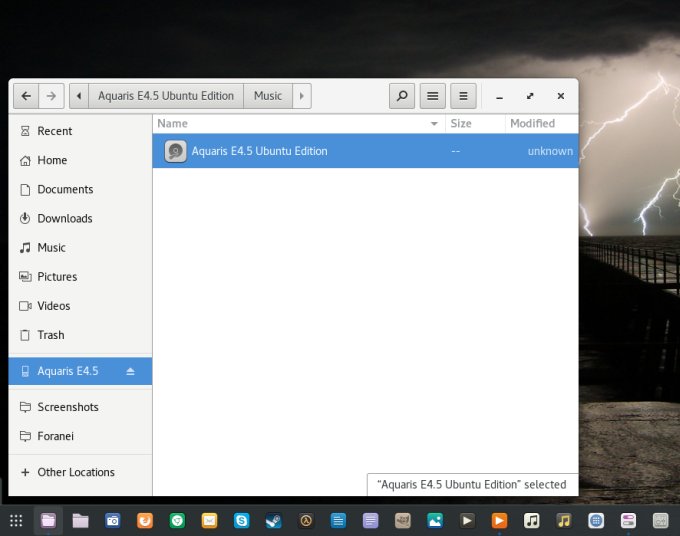Open Downloads in the sidebar
The height and width of the screenshot is (536, 680).
(64, 218)
